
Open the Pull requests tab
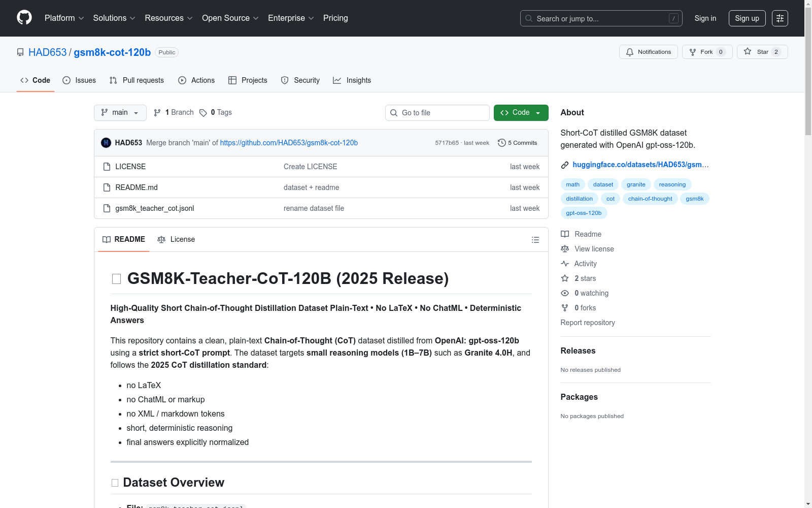pyautogui.click(x=137, y=80)
